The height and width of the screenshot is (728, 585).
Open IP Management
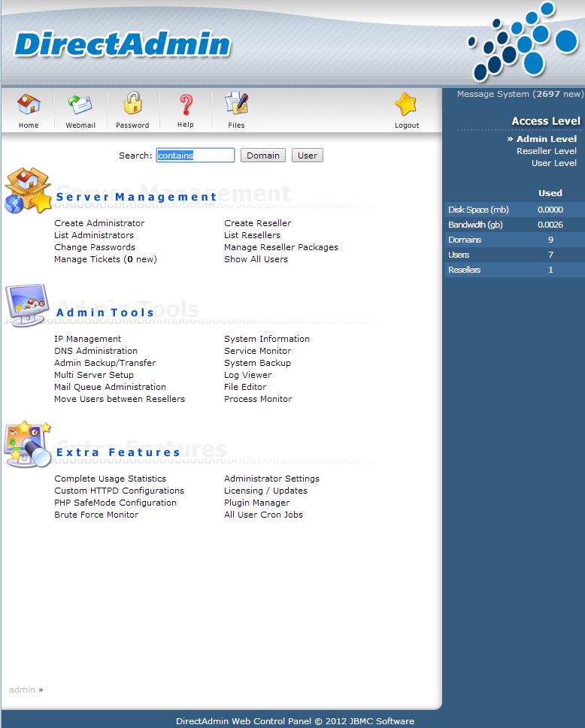tap(88, 339)
